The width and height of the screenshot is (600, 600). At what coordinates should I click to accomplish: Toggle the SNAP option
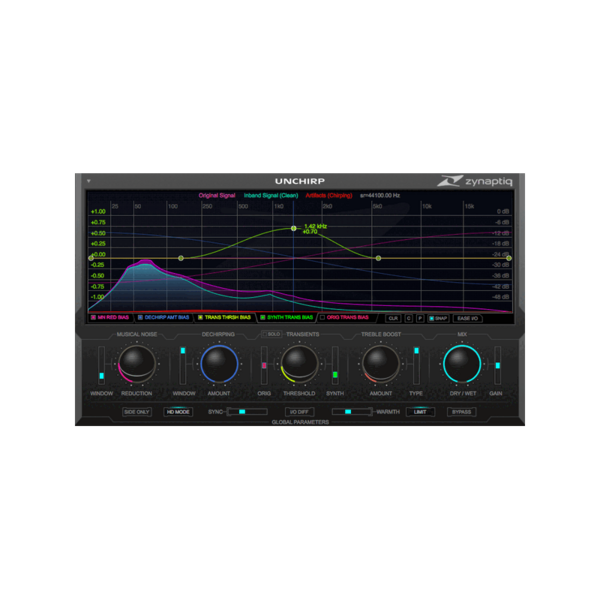point(438,318)
